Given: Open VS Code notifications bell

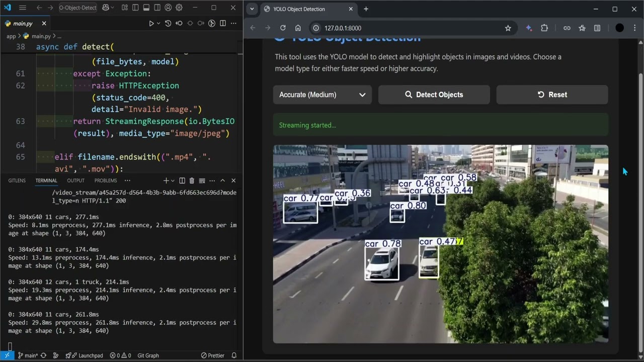Looking at the screenshot, I should (x=234, y=355).
